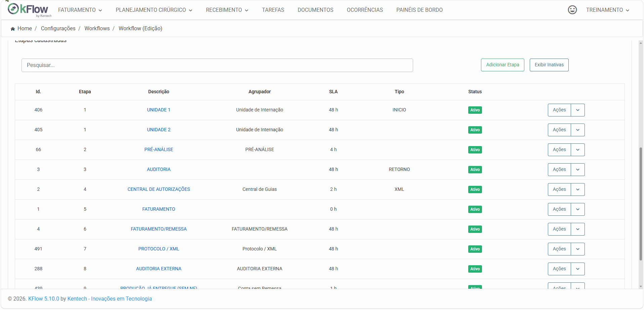Click Ações button for CENTRAL DE AUTORIZAÇÕES
Viewport: 644px width, 310px height.
coord(559,190)
